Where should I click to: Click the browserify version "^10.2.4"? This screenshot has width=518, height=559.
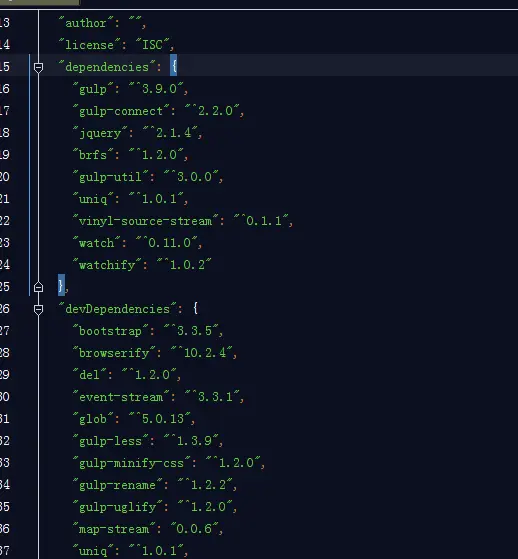click(x=202, y=353)
